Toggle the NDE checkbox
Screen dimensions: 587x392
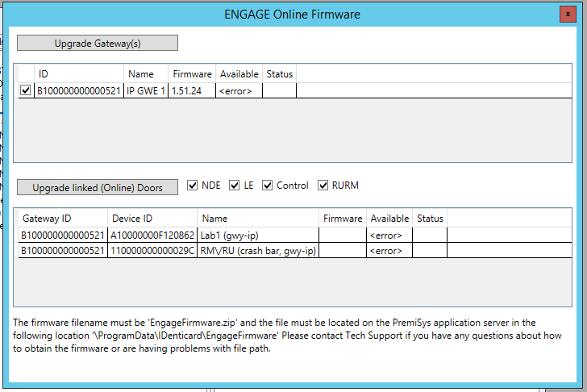coord(192,185)
